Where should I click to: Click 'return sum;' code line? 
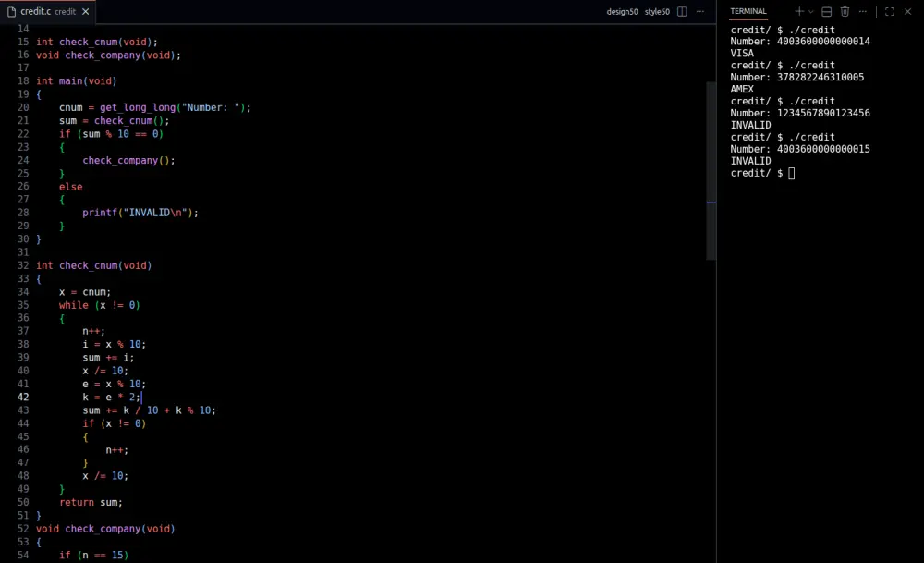(x=91, y=502)
